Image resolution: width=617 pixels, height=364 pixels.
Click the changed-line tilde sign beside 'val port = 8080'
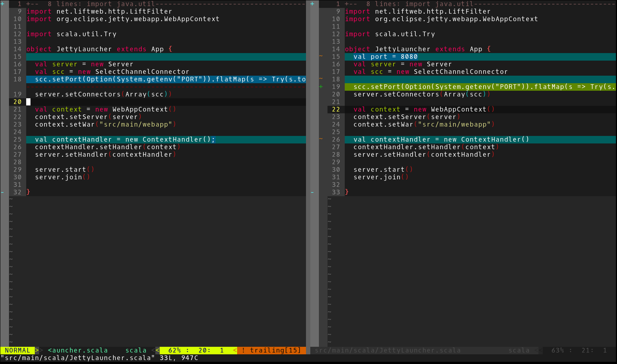click(x=321, y=57)
